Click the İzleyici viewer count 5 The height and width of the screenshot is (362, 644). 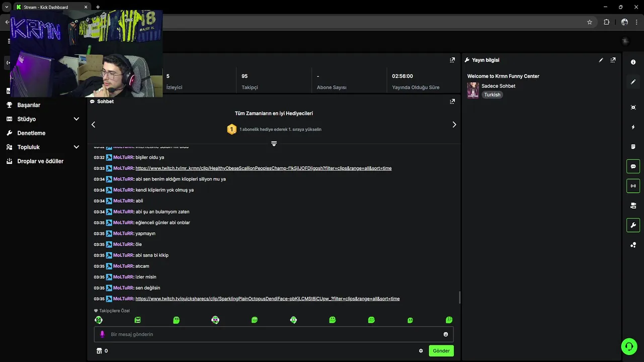(x=168, y=76)
